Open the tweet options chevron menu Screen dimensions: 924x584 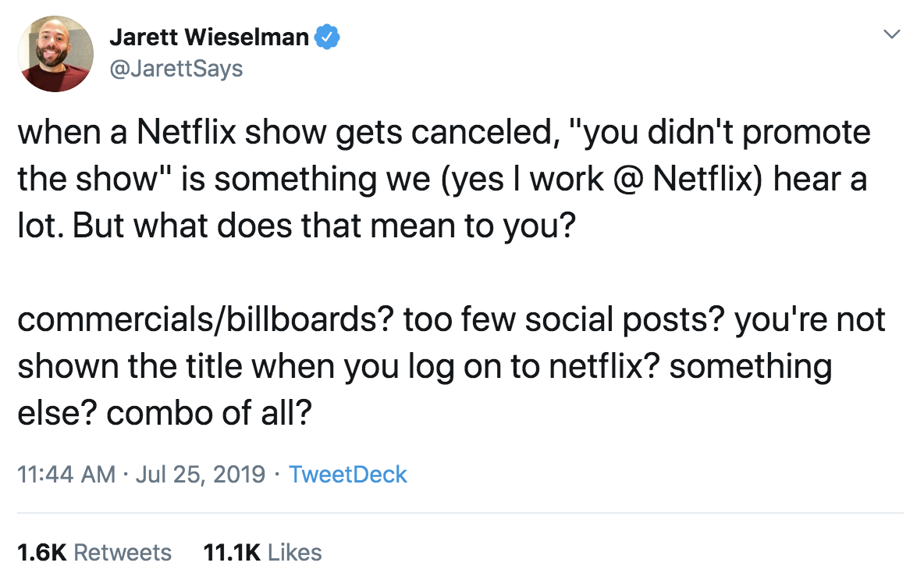892,34
